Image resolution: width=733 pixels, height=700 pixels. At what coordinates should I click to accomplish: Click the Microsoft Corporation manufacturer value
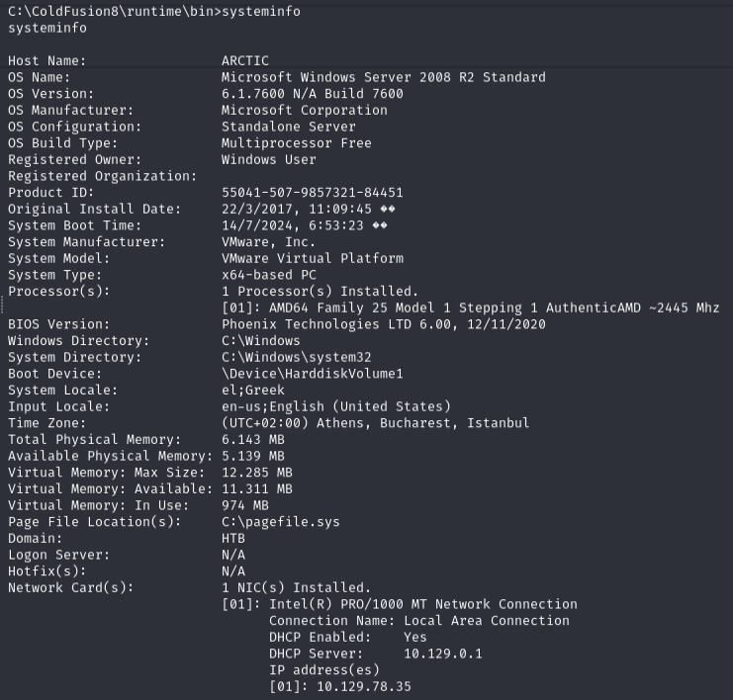(304, 110)
